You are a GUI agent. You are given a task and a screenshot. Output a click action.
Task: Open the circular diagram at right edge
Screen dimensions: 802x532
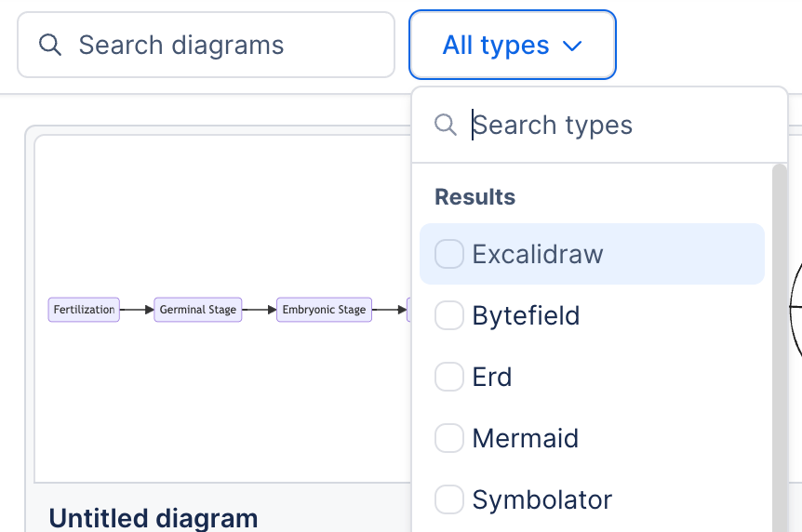coord(795,307)
